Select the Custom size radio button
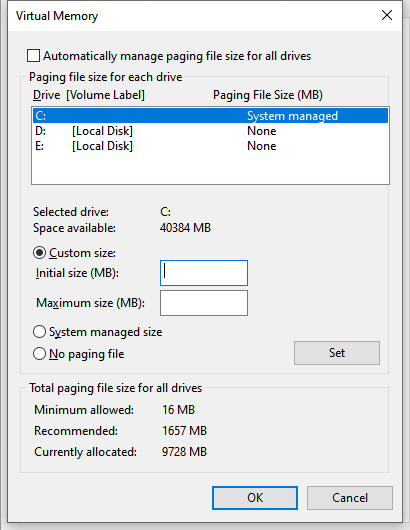This screenshot has height=530, width=410. click(39, 253)
